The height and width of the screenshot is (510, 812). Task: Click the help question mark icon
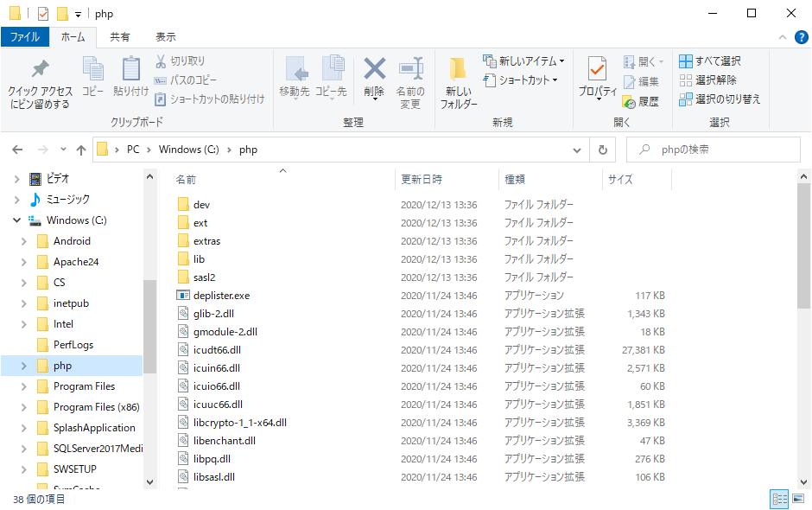point(801,37)
